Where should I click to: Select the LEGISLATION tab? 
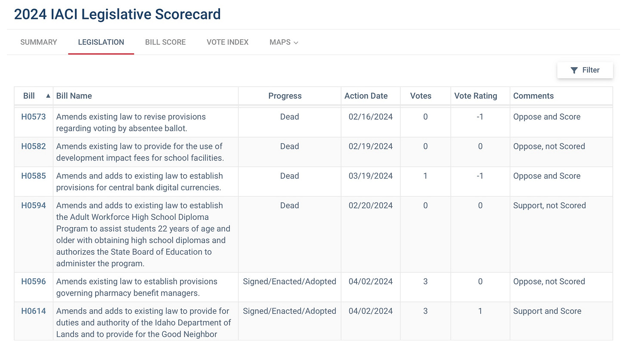101,42
